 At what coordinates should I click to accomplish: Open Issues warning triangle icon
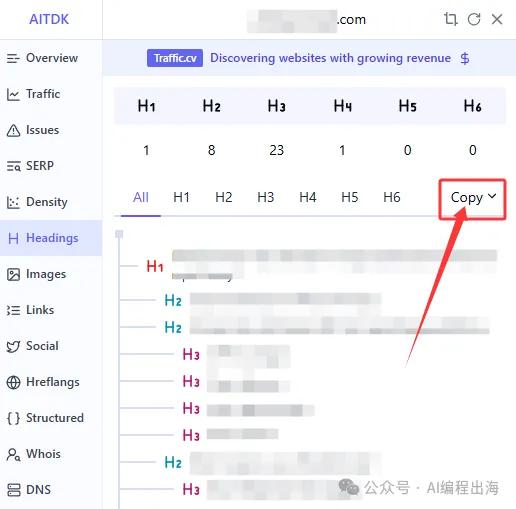13,130
